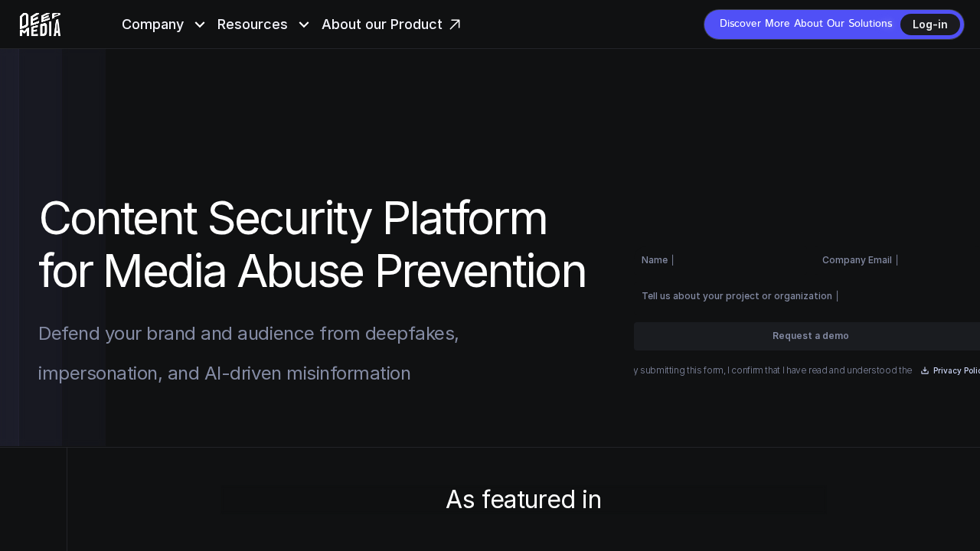This screenshot has width=980, height=551.
Task: Click the Deep Media logo
Action: [x=40, y=24]
